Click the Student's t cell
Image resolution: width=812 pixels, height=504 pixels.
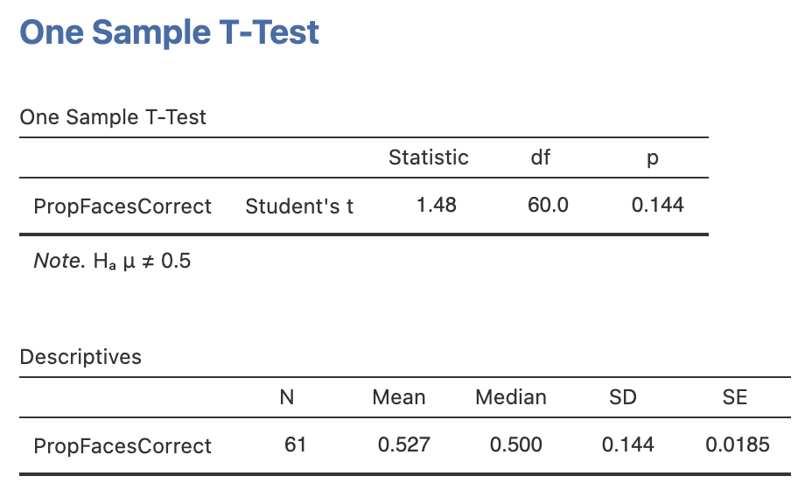point(299,206)
